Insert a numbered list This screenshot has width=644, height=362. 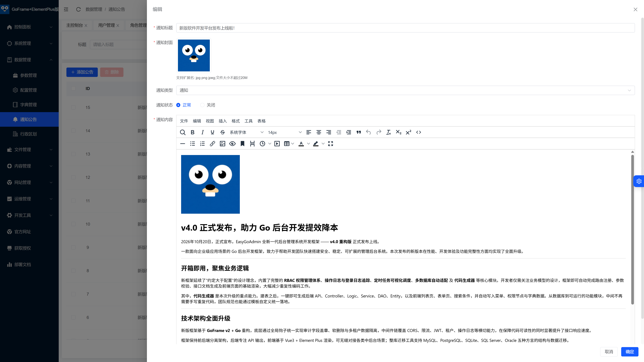(x=202, y=144)
